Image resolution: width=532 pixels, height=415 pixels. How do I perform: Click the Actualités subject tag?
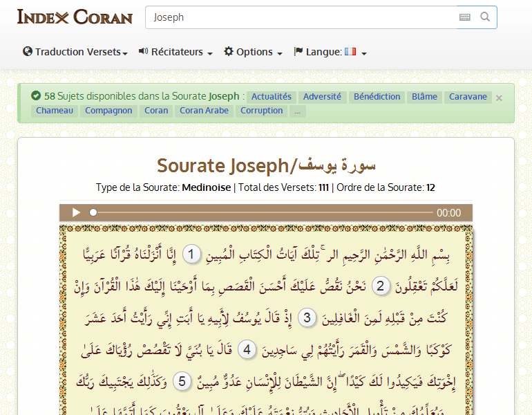[272, 97]
